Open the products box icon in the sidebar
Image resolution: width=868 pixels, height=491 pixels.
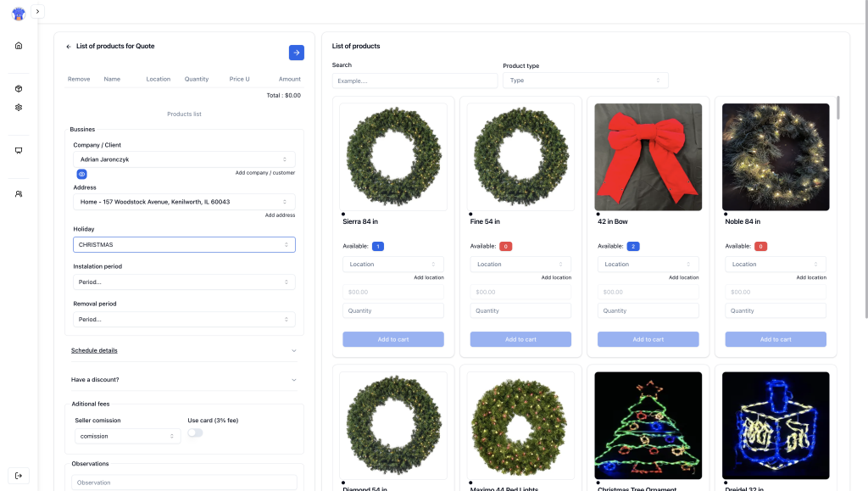(x=19, y=88)
